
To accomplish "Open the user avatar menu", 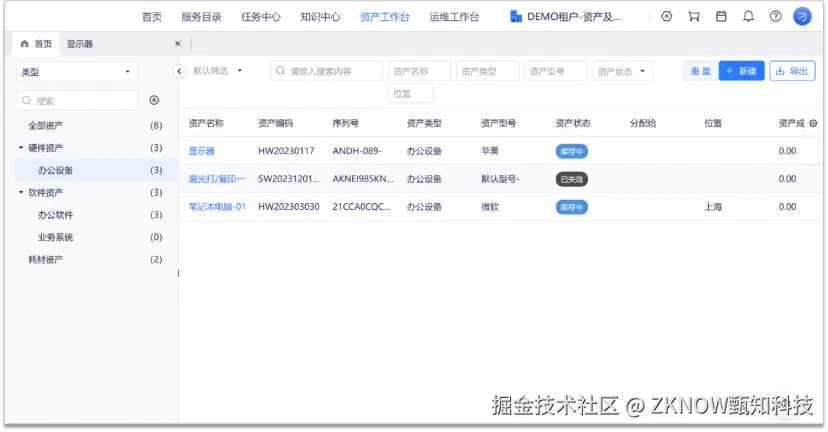I will 802,16.
